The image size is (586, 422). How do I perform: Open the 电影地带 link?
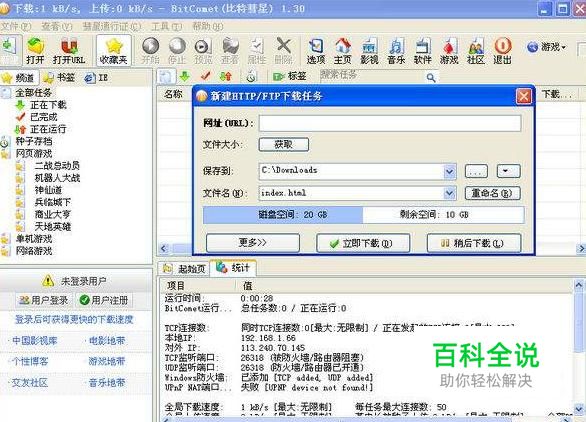coord(107,341)
